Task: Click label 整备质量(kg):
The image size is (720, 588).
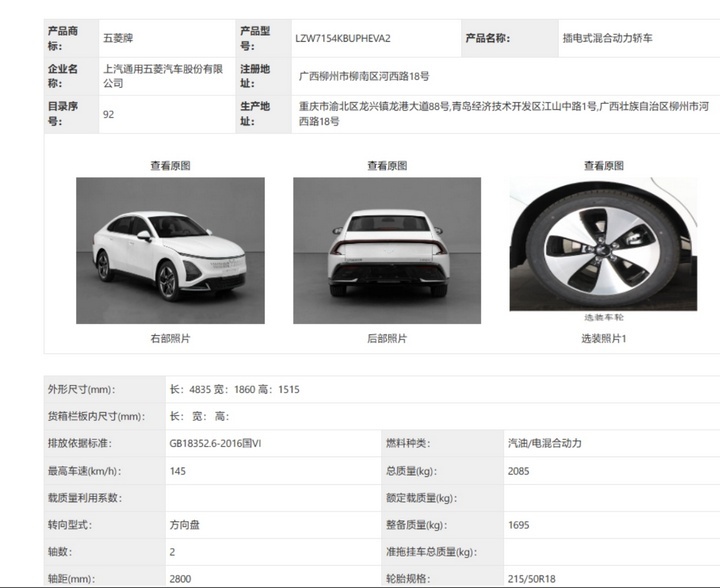Action: (416, 525)
